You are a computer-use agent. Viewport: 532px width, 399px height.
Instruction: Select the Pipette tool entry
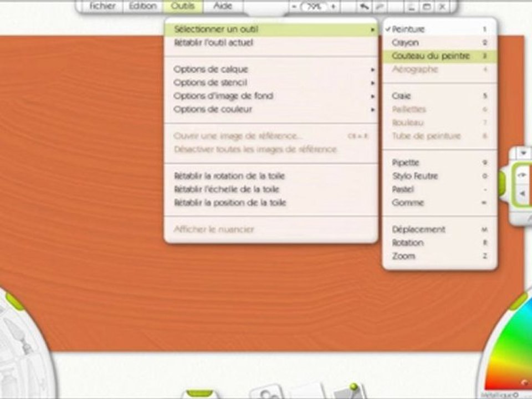[439, 162]
